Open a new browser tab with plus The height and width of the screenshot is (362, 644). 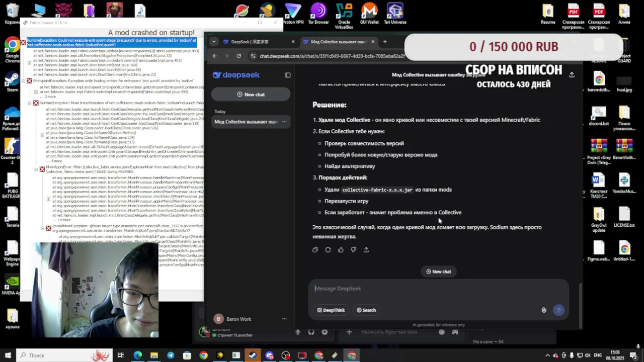coord(385,42)
